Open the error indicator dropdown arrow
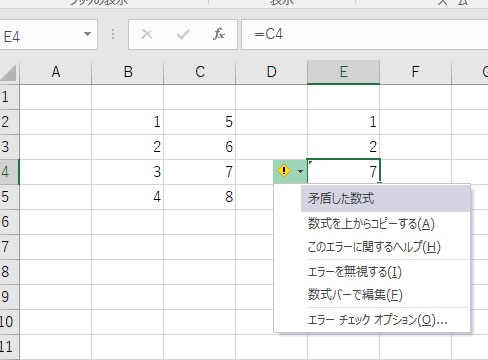Image resolution: width=488 pixels, height=360 pixels. tap(300, 171)
